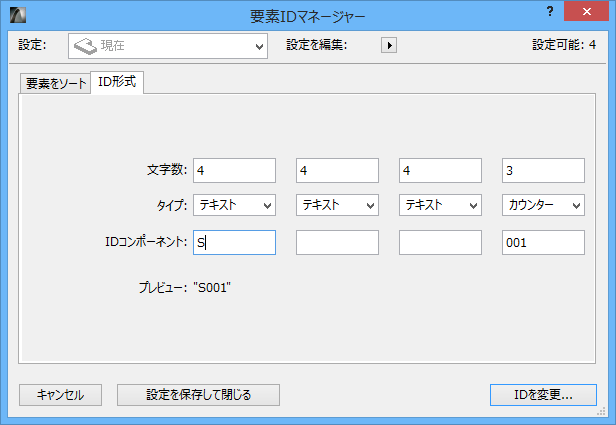Select the ID形式 tab

point(117,82)
